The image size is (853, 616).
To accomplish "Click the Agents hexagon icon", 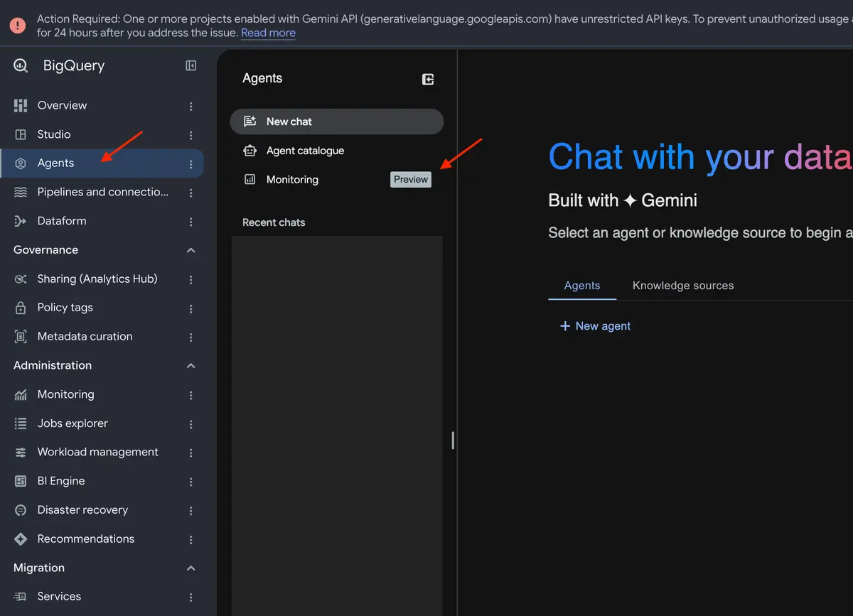I will pyautogui.click(x=21, y=163).
